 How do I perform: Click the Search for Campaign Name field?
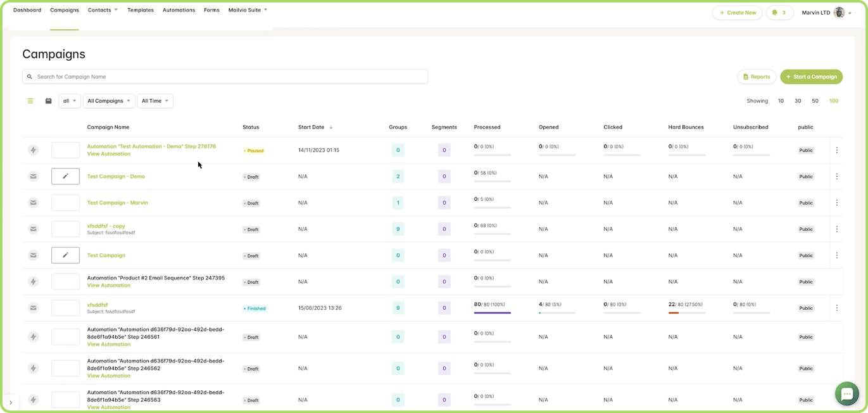225,77
